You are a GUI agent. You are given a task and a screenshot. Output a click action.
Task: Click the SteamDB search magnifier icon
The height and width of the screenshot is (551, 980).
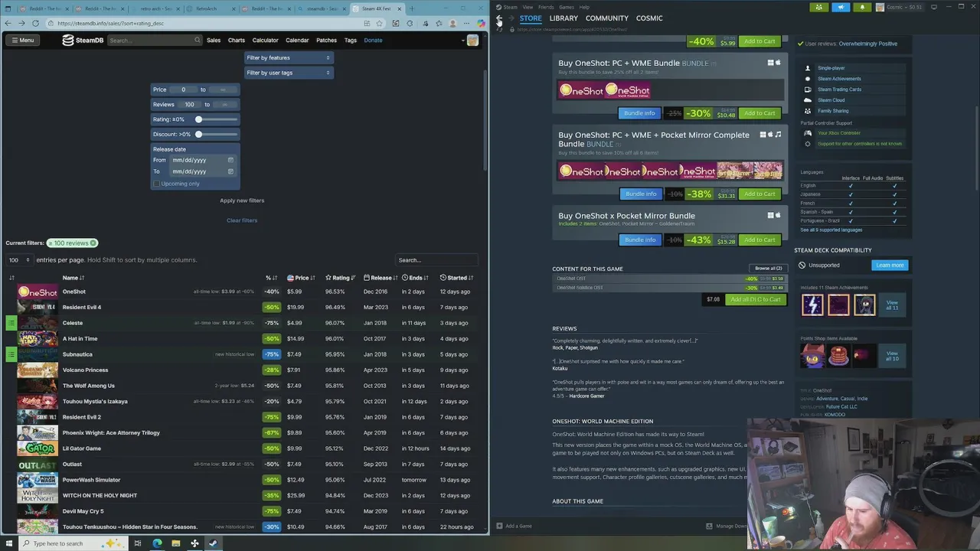click(197, 40)
